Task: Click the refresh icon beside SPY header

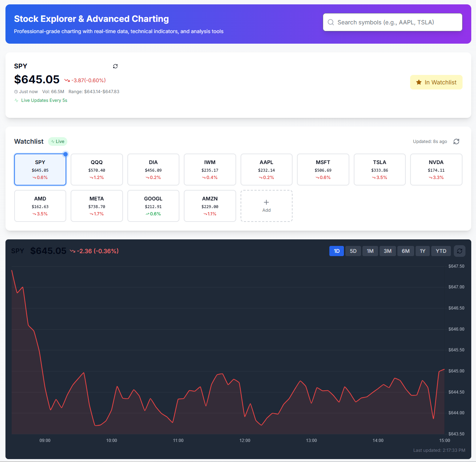Action: point(115,66)
